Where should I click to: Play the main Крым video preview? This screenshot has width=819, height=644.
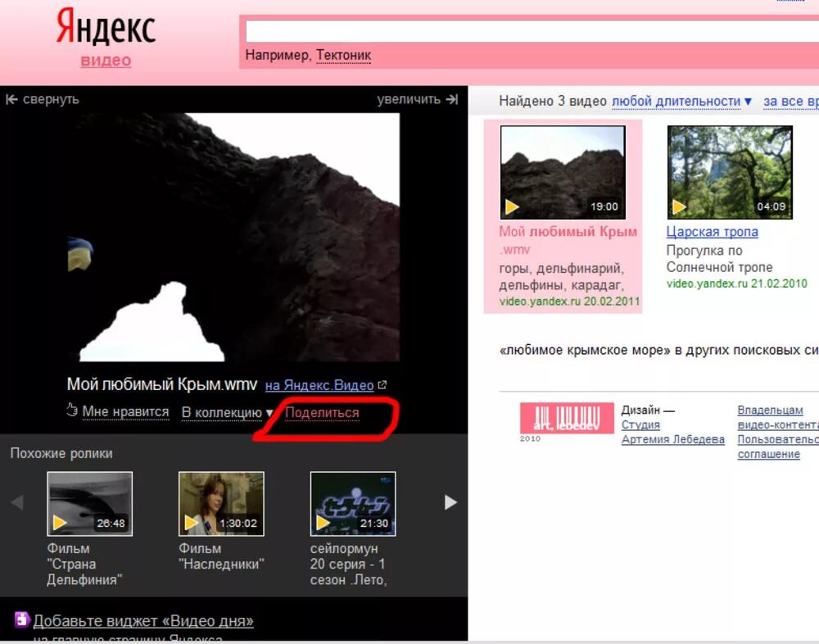point(233,238)
